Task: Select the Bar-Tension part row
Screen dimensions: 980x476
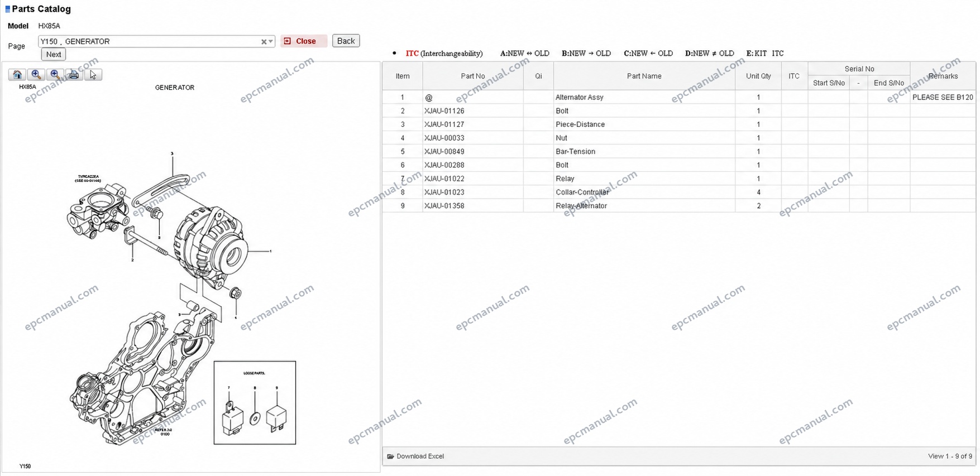Action: [679, 152]
